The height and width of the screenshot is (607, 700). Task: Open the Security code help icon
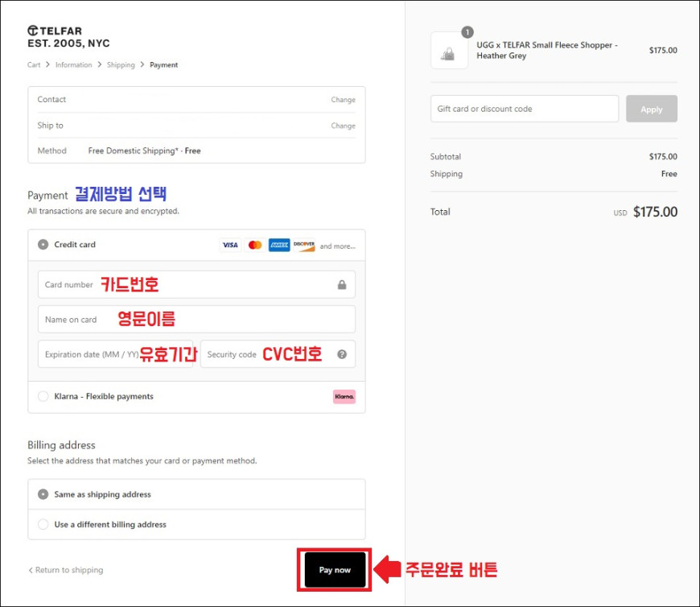(342, 354)
